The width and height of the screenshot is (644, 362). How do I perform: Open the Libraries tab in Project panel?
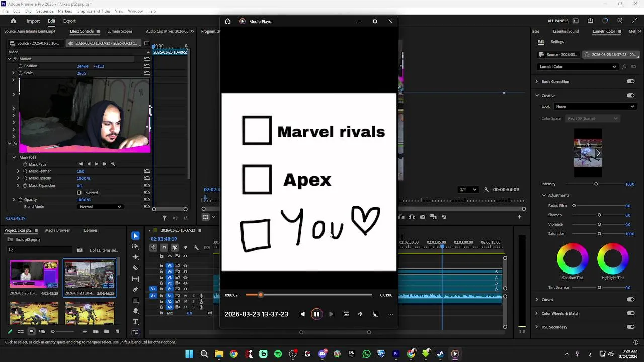click(x=91, y=230)
